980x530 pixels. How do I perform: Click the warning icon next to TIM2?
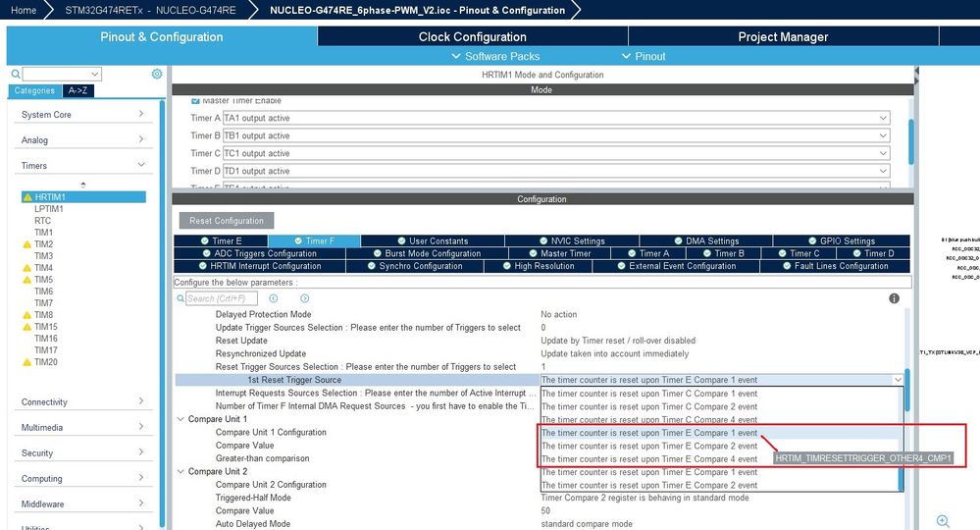(x=26, y=244)
